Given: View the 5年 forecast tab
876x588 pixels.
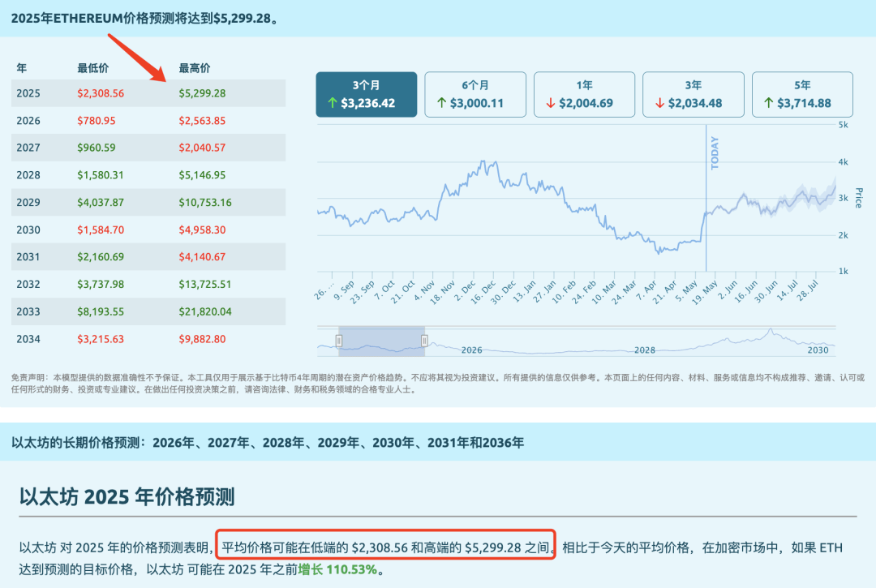Looking at the screenshot, I should click(802, 94).
